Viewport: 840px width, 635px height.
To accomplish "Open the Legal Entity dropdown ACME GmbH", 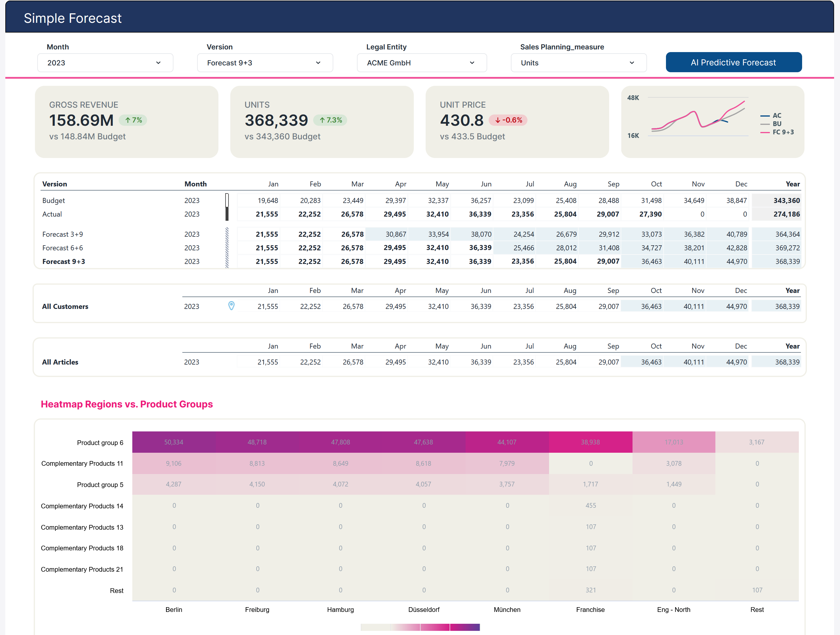I will [x=421, y=63].
